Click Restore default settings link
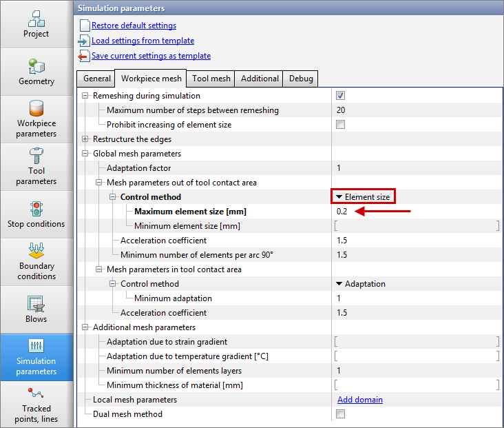The width and height of the screenshot is (504, 428). click(134, 26)
